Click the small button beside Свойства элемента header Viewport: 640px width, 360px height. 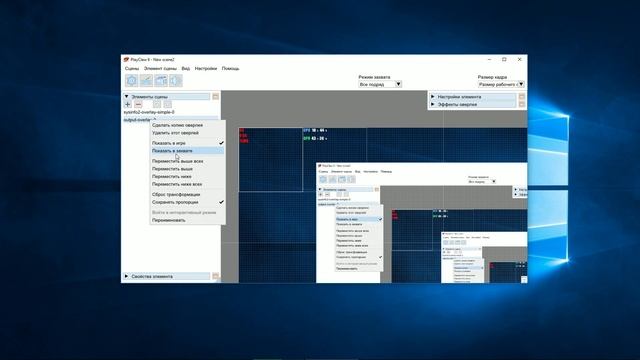(216, 276)
